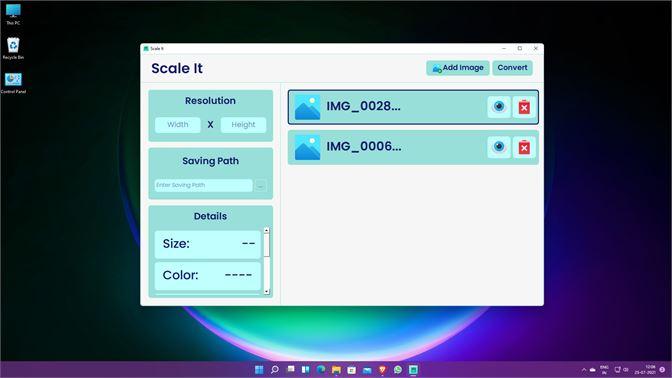Open the notification badge in the taskbar
The width and height of the screenshot is (672, 378).
point(662,370)
